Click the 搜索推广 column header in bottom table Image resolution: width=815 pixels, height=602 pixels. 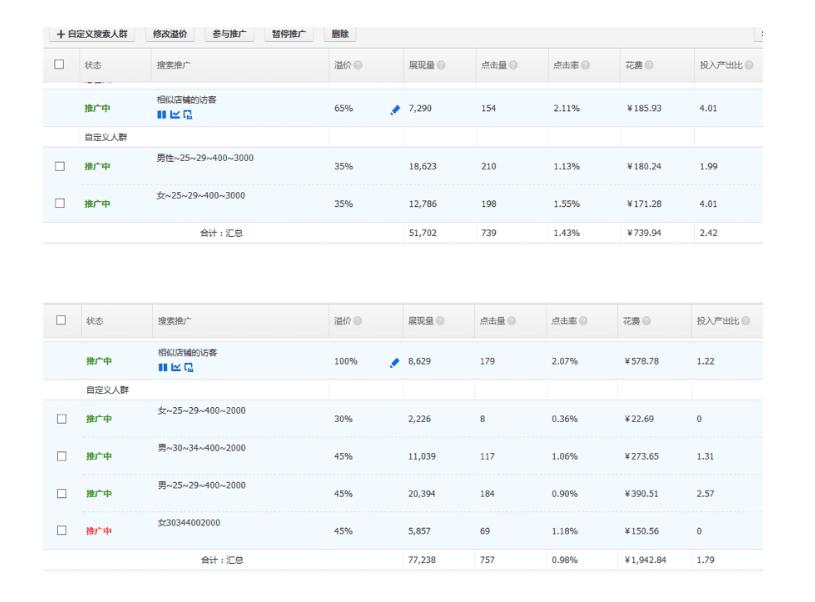[174, 321]
